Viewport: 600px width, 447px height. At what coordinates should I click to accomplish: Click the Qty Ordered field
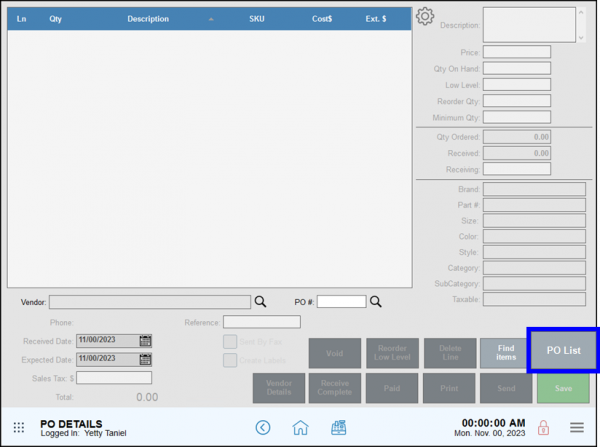point(517,137)
